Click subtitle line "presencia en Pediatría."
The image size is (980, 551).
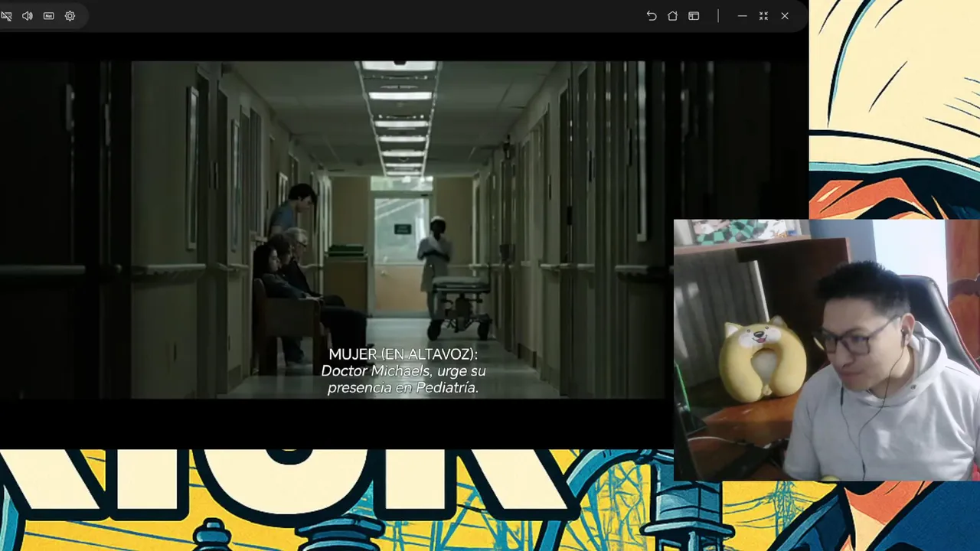[x=403, y=388]
